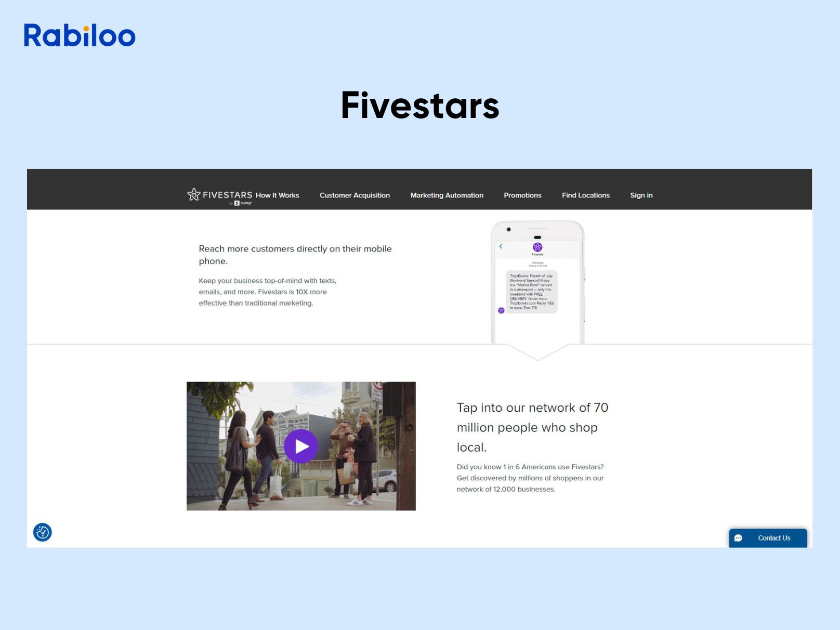840x630 pixels.
Task: Click the "Keep your business top-of-mind" paragraph
Action: coord(268,292)
